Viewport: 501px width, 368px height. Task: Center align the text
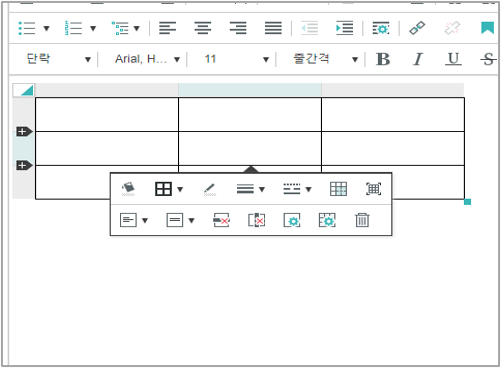click(203, 28)
